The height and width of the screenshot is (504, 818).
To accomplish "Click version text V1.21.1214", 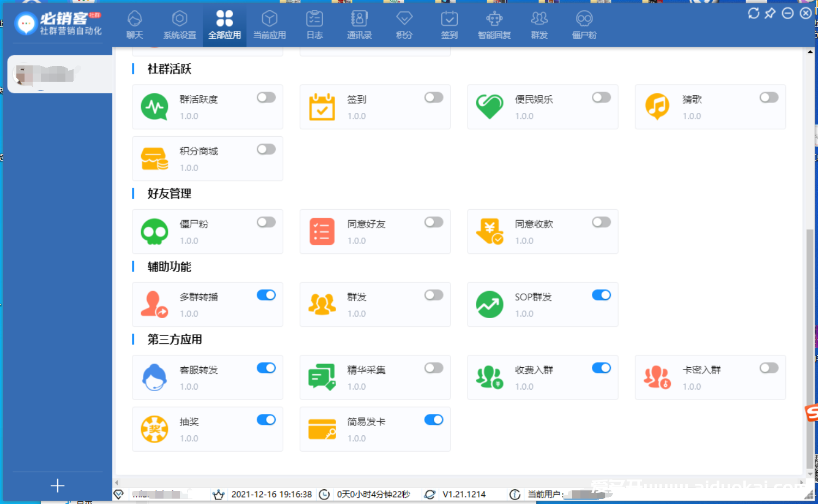I will click(x=464, y=494).
